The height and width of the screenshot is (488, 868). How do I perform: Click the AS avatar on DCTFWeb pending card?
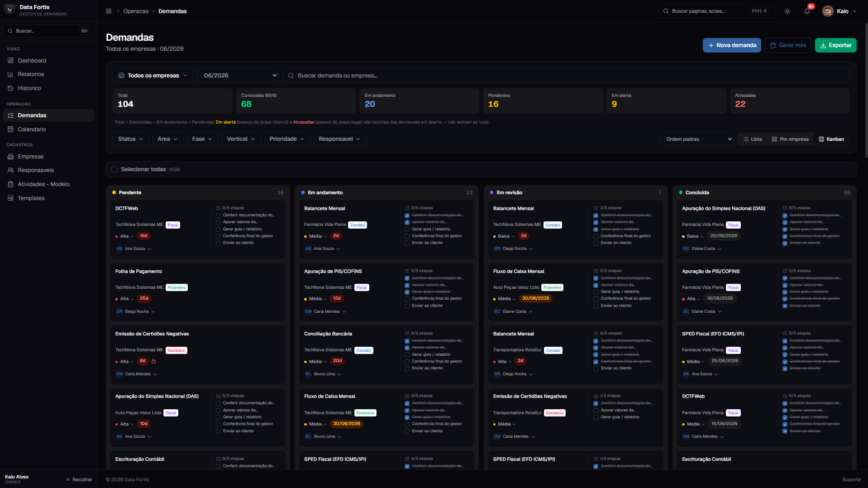pos(119,249)
